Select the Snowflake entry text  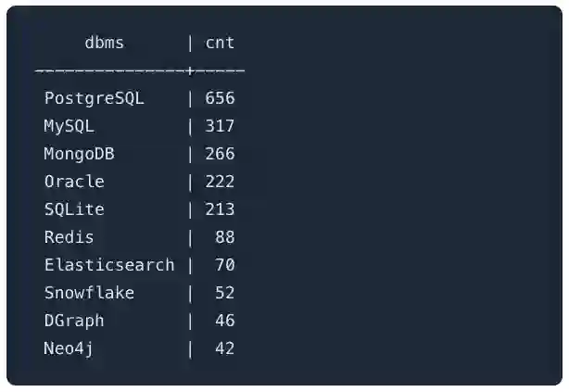click(89, 293)
